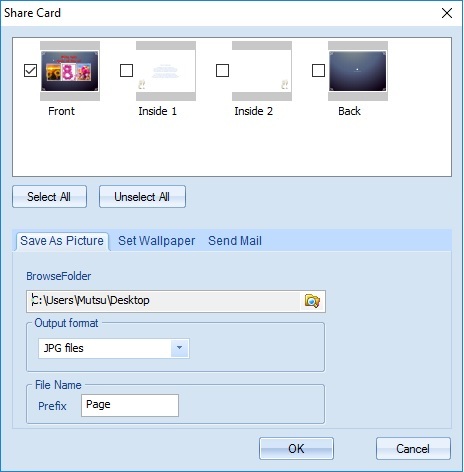The image size is (464, 472).
Task: Check the Inside 1 page checkbox
Action: pyautogui.click(x=126, y=71)
